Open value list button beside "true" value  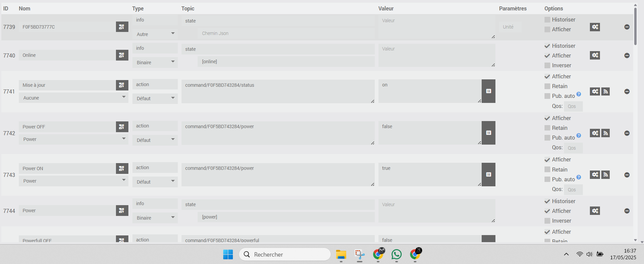[x=489, y=175]
